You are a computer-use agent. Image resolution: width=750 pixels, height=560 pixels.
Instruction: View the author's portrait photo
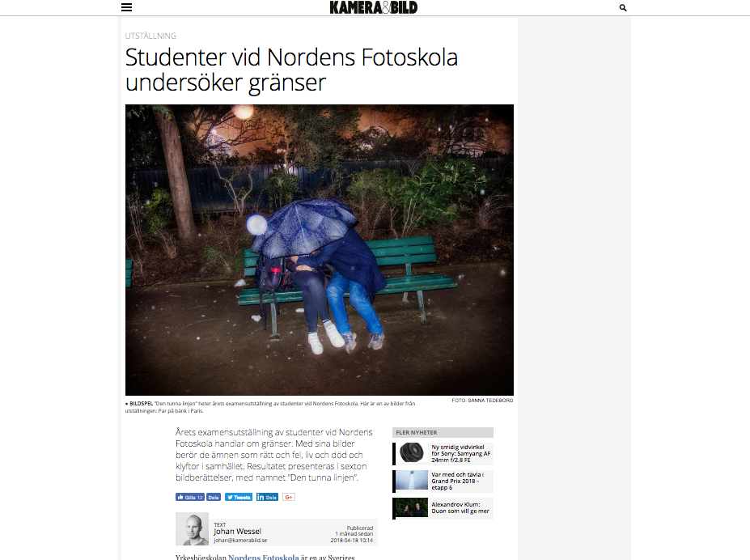click(x=193, y=529)
